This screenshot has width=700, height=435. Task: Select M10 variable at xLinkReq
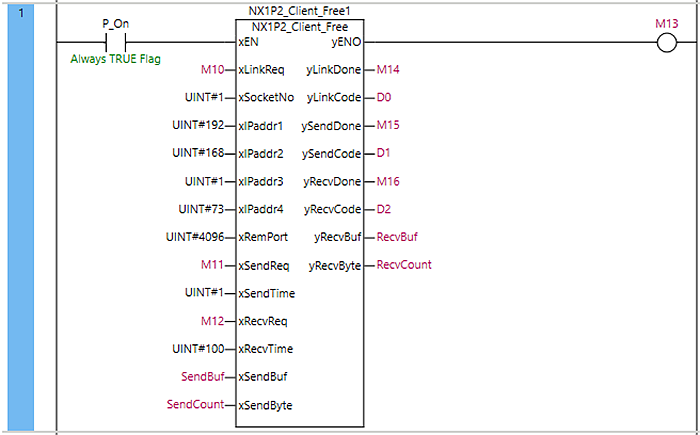click(212, 70)
